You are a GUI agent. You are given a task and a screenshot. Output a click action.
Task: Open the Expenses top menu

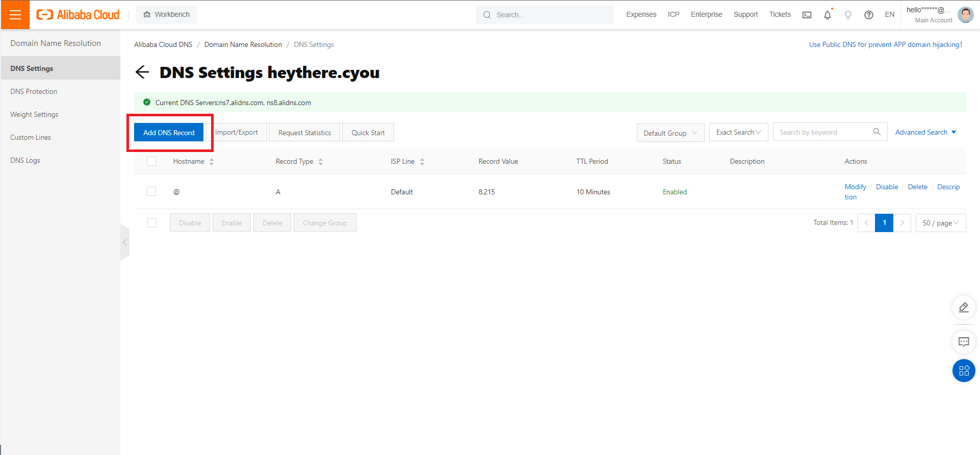pos(641,15)
